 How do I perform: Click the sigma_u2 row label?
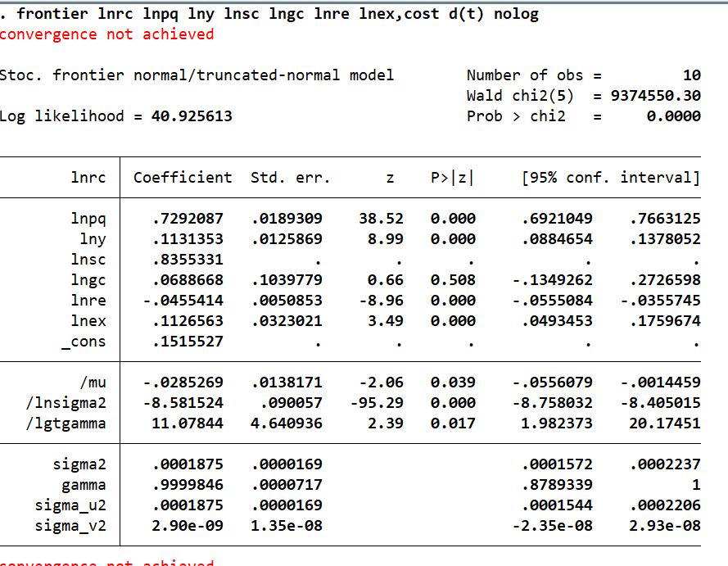(70, 505)
